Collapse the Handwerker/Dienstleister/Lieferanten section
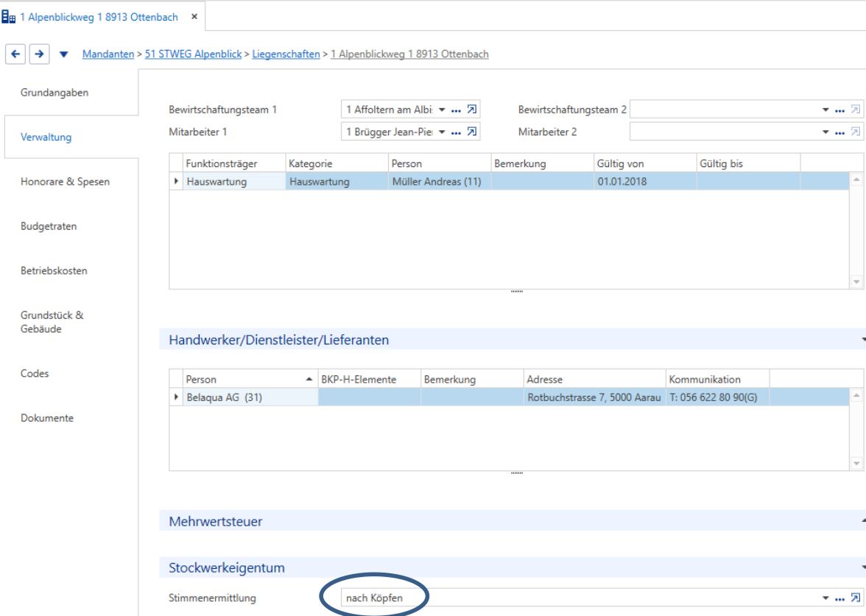Viewport: 866px width, 616px height. click(x=863, y=339)
